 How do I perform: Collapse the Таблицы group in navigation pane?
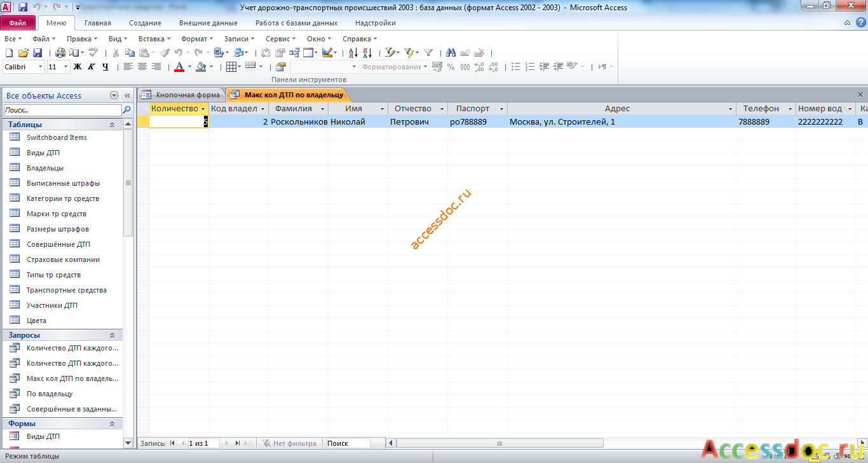112,125
